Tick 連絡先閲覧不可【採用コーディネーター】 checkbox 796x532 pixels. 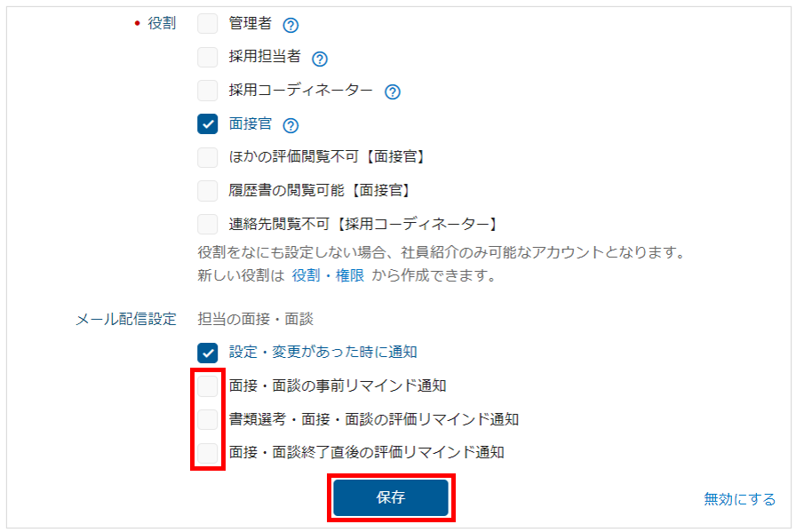pyautogui.click(x=208, y=224)
